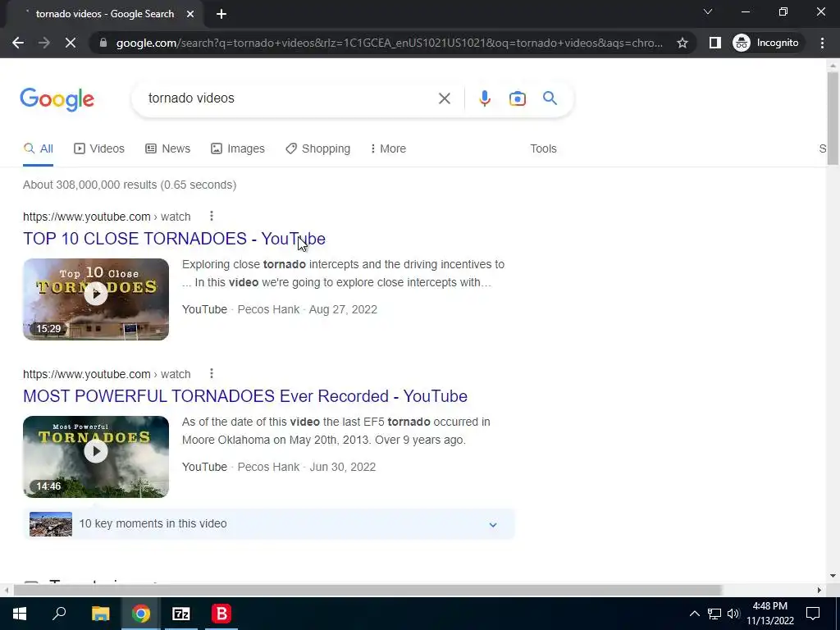Clear the search box text
The width and height of the screenshot is (840, 630).
(x=444, y=98)
